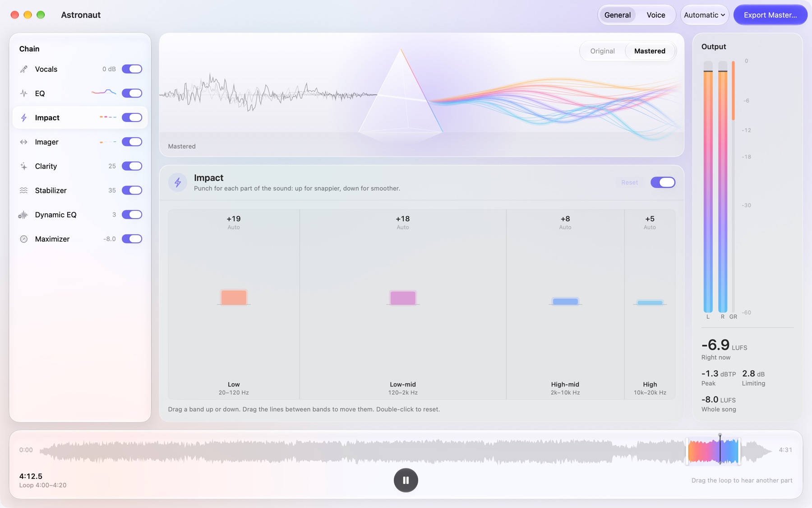Toggle the Clarity module switch
Screen dimensions: 812x508
tap(132, 166)
